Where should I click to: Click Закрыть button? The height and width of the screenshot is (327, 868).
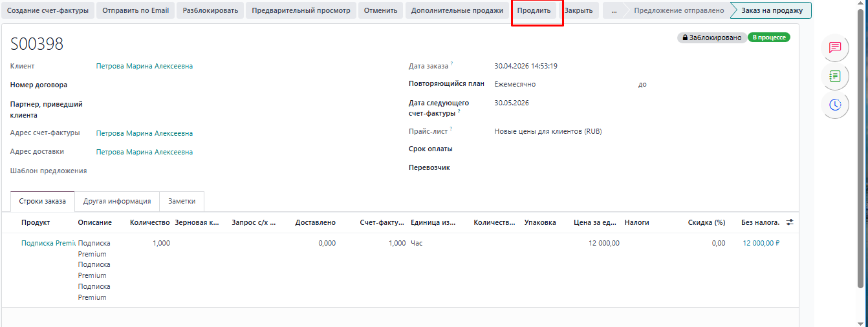[x=578, y=10]
